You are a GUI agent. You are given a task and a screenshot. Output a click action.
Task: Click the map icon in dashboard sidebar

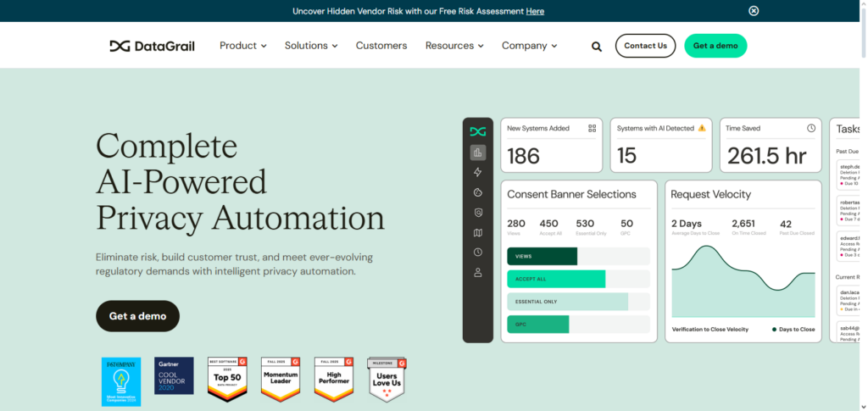tap(478, 232)
